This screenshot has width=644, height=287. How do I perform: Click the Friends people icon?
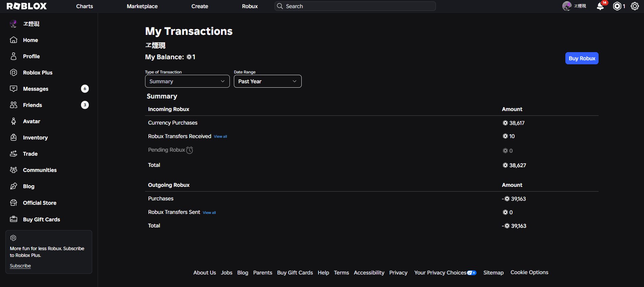[x=14, y=105]
